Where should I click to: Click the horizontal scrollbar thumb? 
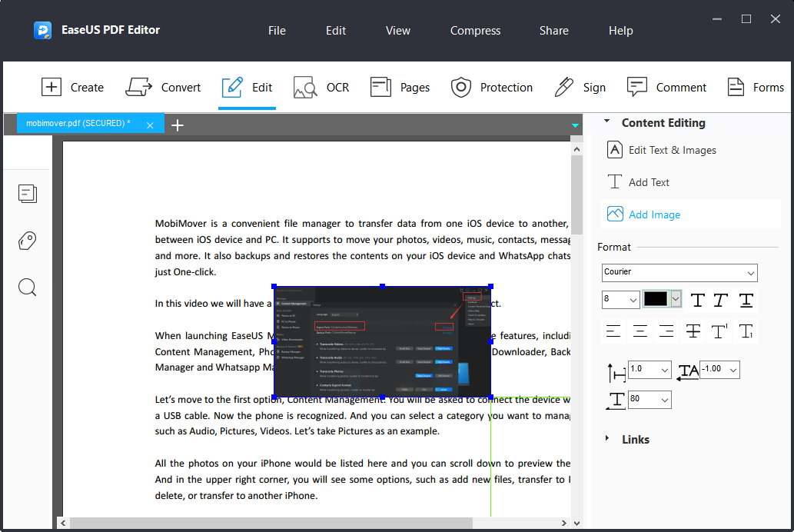click(271, 523)
